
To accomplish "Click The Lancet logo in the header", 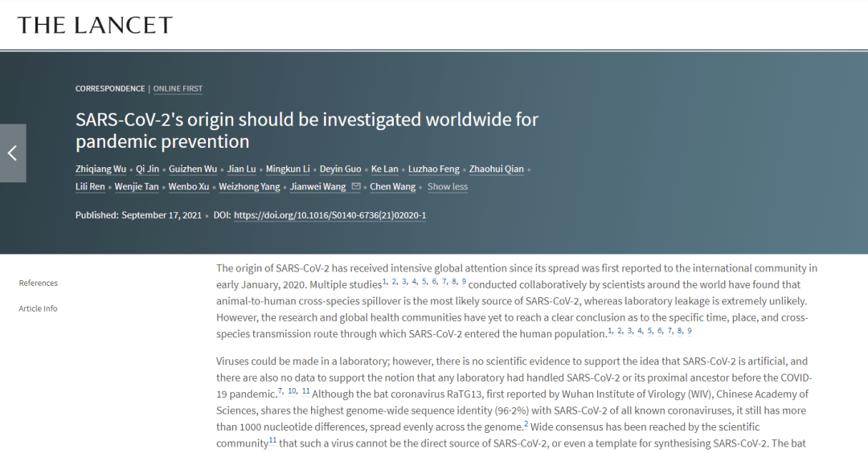I will point(95,25).
